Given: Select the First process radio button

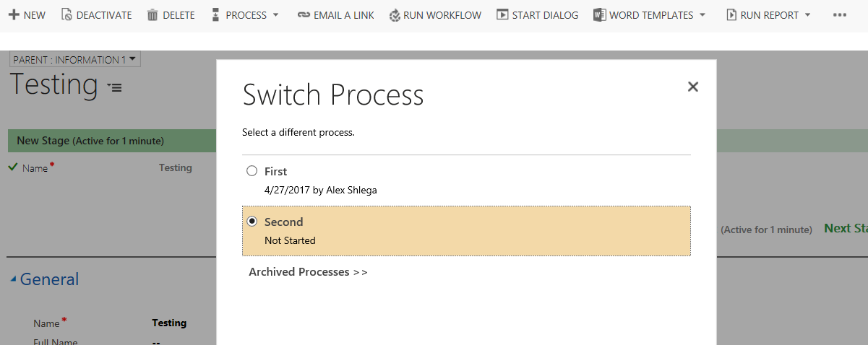Looking at the screenshot, I should click(252, 171).
